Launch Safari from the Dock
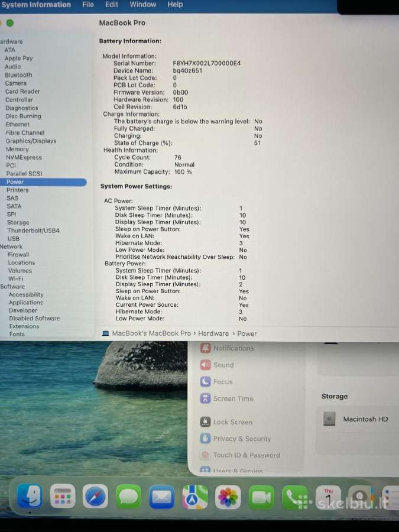This screenshot has height=532, width=399. (x=95, y=497)
